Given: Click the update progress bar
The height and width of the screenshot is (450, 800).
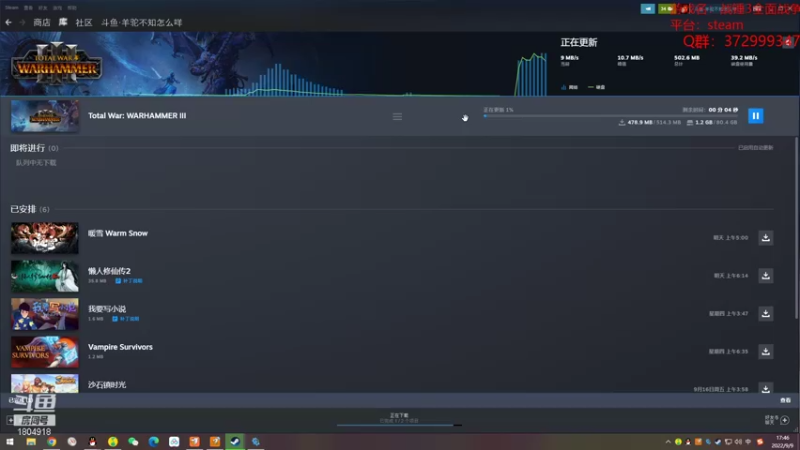Looking at the screenshot, I should pos(610,116).
